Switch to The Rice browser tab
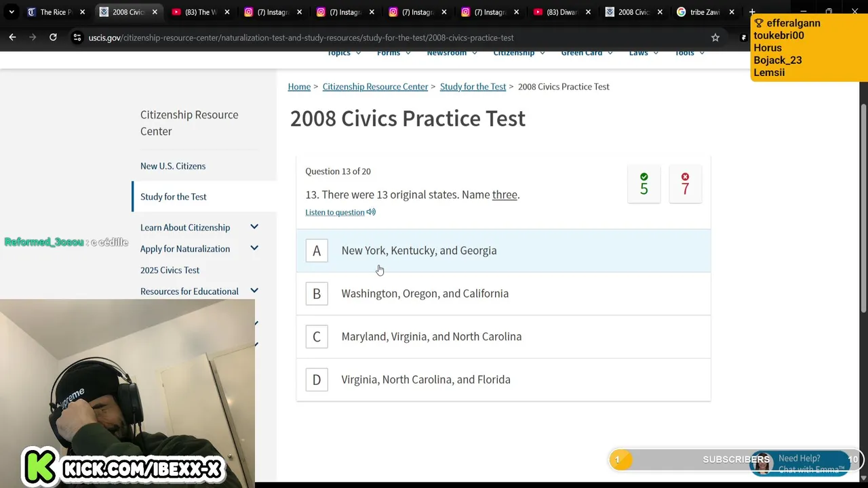This screenshot has height=488, width=868. [54, 12]
